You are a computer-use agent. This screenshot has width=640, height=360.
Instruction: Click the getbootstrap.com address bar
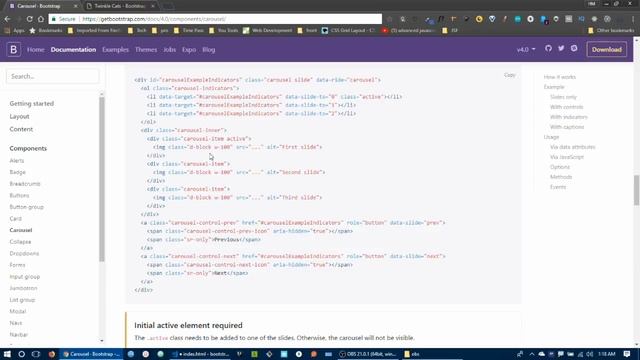pos(215,19)
